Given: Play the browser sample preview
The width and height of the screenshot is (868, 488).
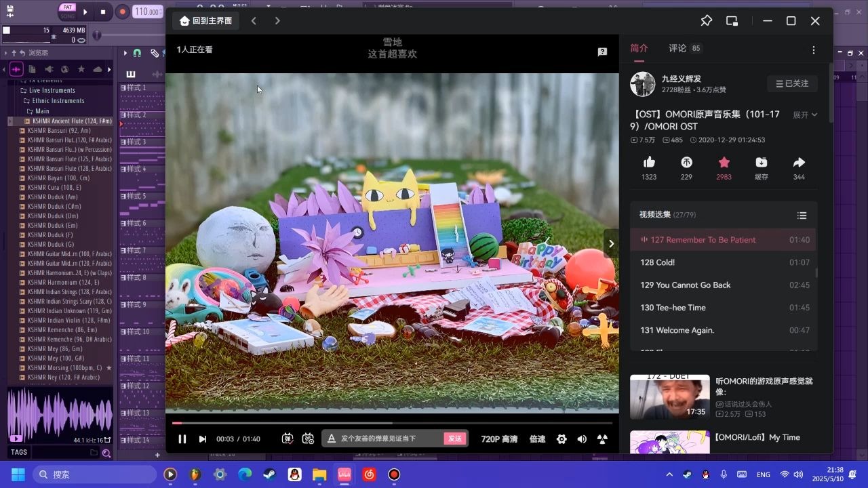Looking at the screenshot, I should (x=16, y=439).
